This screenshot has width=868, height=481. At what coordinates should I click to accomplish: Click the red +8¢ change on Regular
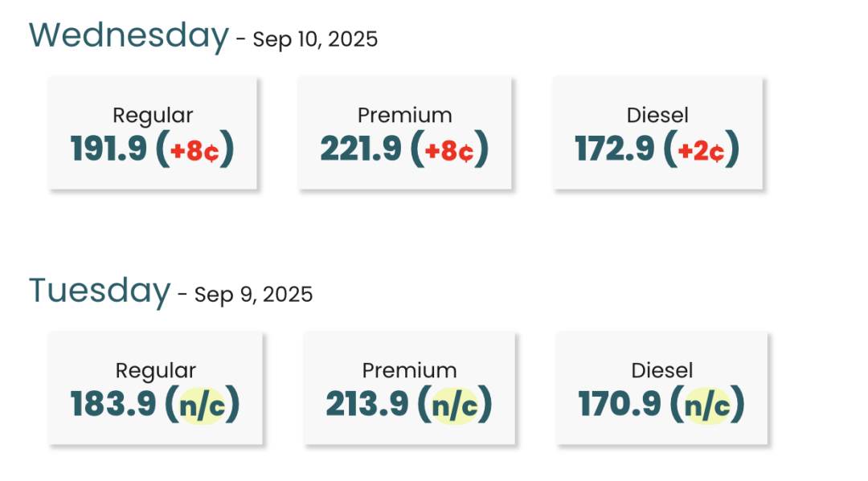coord(194,150)
